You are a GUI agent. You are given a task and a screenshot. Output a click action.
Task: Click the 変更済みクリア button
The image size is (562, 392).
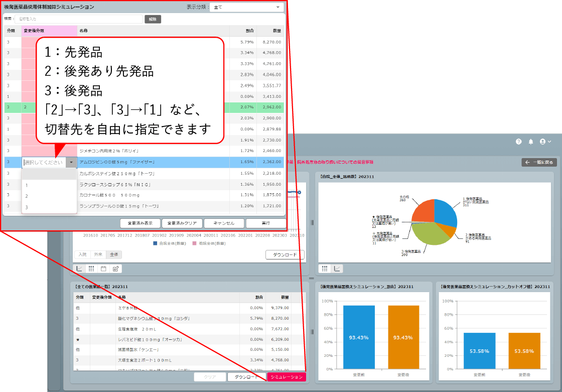[x=182, y=223]
